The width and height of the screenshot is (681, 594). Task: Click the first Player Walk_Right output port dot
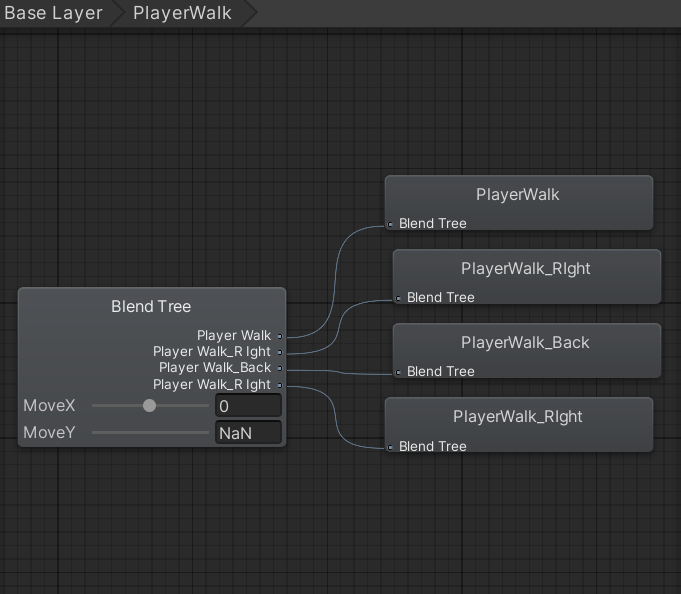(280, 353)
